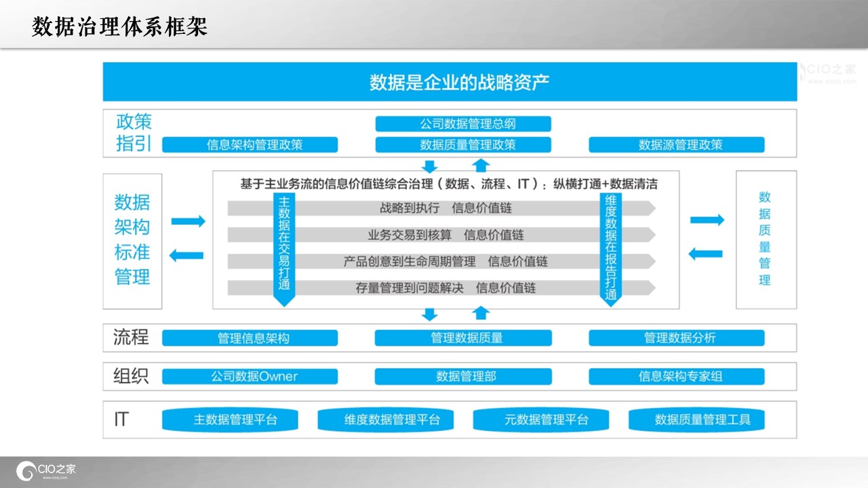Select the vertical 维度数据在报告打通 arrow
This screenshot has height=488, width=868.
[611, 250]
